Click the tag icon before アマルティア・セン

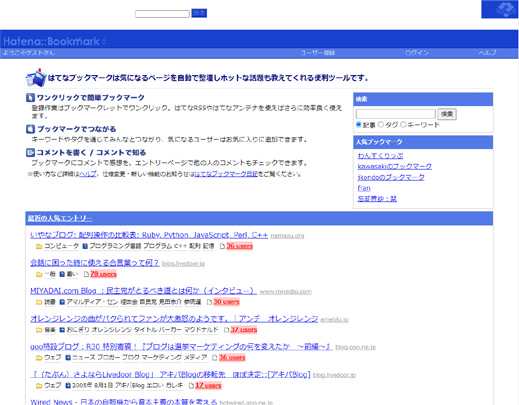pos(62,302)
